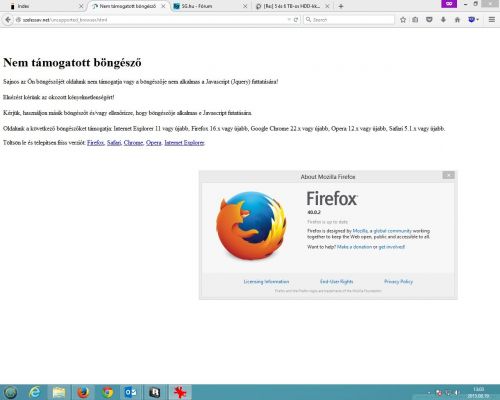The height and width of the screenshot is (400, 500).
Task: Click the taskbar clock and date
Action: [479, 392]
